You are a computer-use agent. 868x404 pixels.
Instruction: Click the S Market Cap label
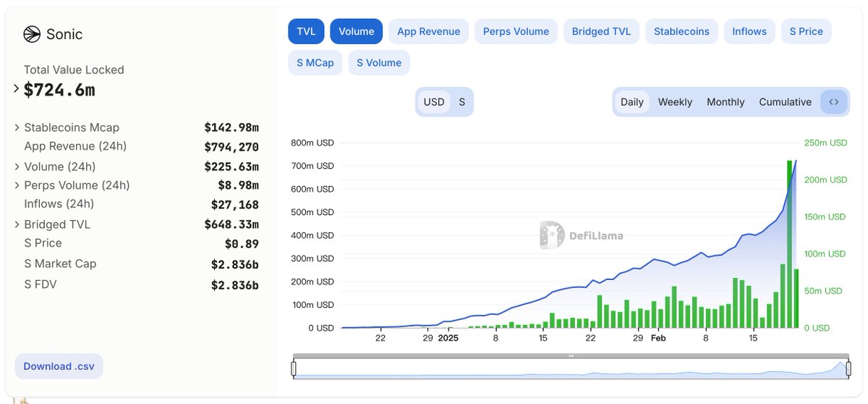[60, 264]
